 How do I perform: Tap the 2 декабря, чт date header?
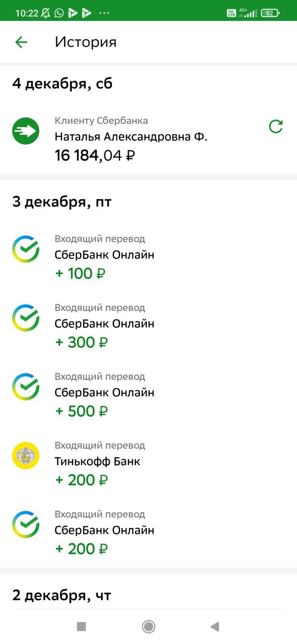click(x=62, y=595)
